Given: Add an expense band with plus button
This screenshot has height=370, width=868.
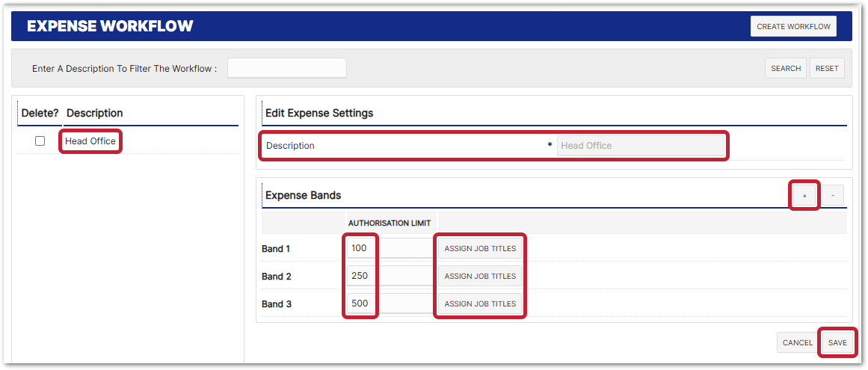Looking at the screenshot, I should pos(804,196).
